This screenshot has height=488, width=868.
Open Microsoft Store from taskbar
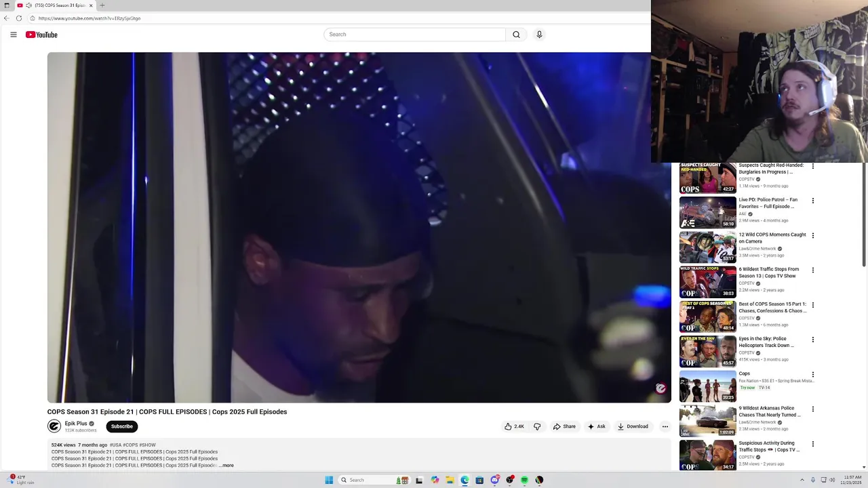pos(479,480)
